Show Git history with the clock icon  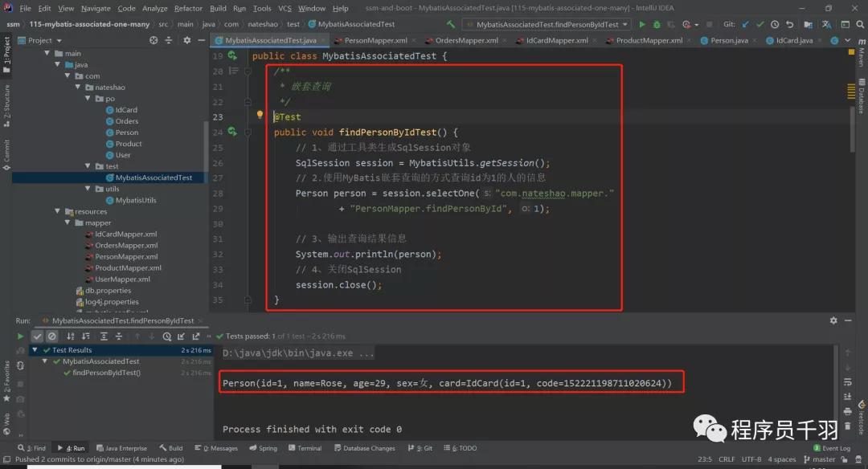coord(775,24)
